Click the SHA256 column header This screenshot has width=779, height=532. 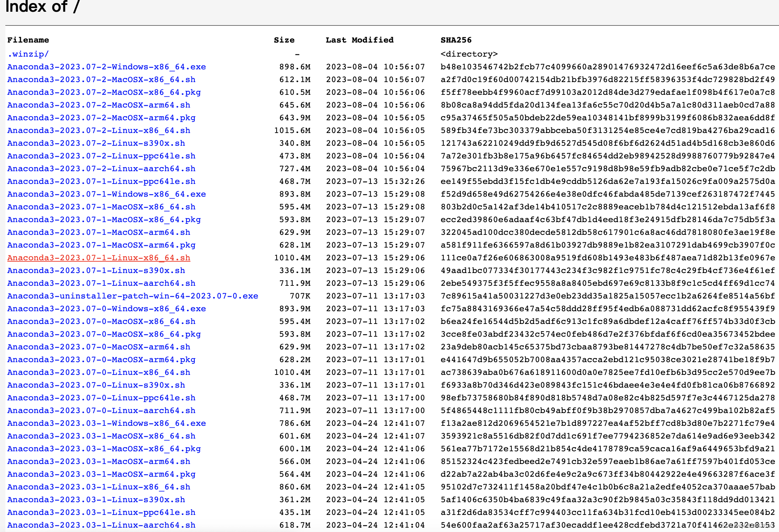click(x=456, y=40)
